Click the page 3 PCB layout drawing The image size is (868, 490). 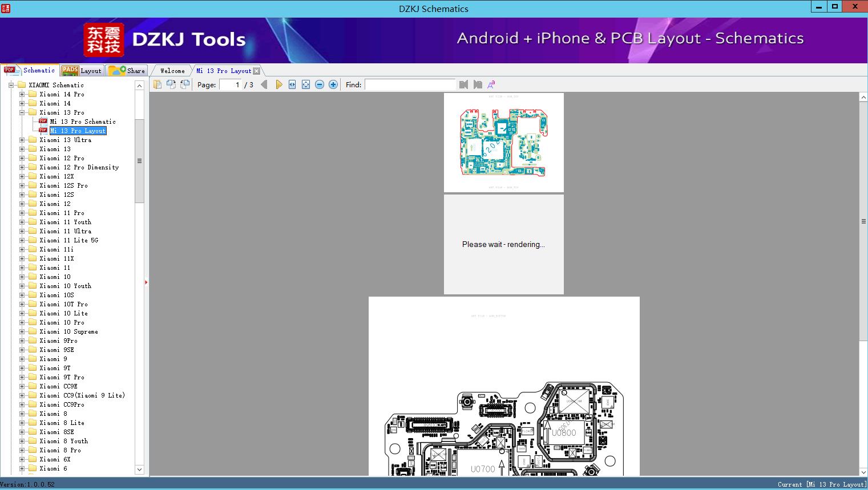[x=504, y=386]
